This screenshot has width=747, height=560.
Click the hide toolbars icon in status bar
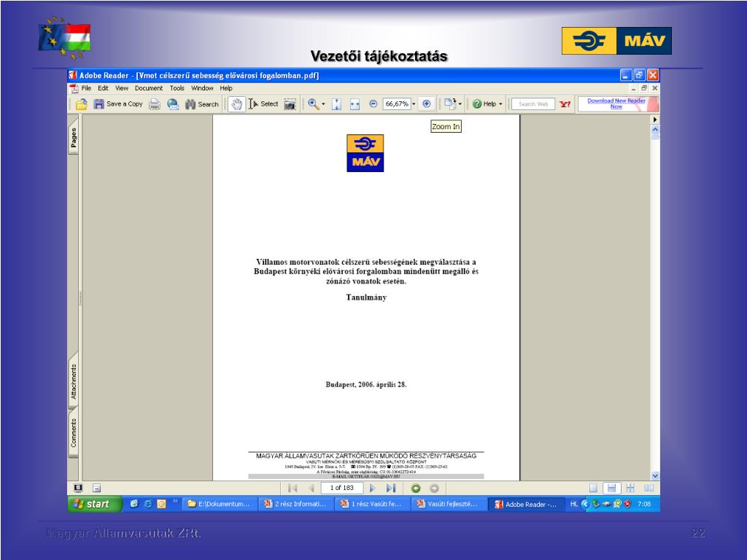click(x=97, y=488)
